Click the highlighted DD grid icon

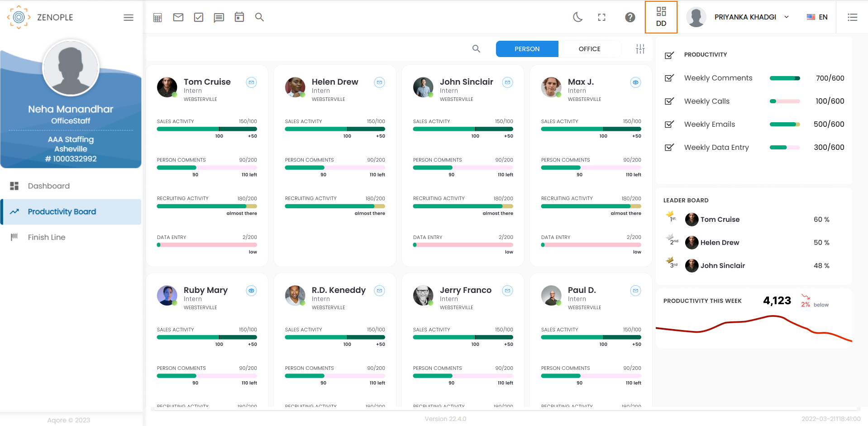661,17
